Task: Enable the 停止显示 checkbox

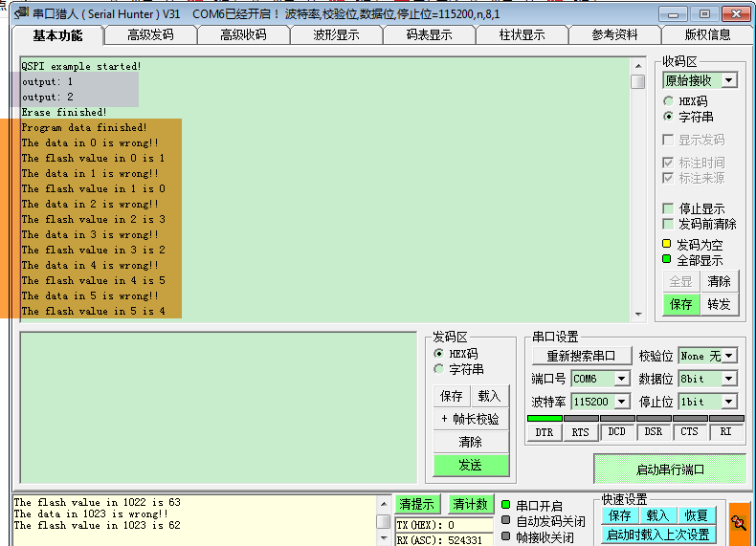Action: tap(668, 208)
